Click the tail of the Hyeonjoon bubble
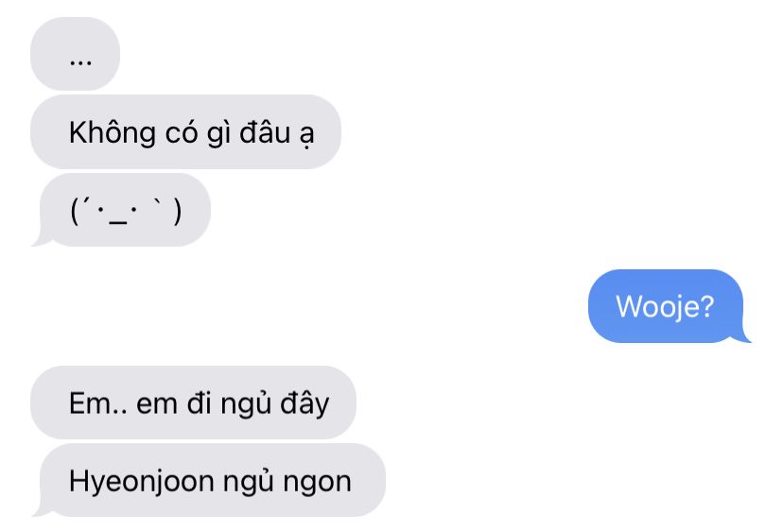The width and height of the screenshot is (783, 532). point(40,510)
